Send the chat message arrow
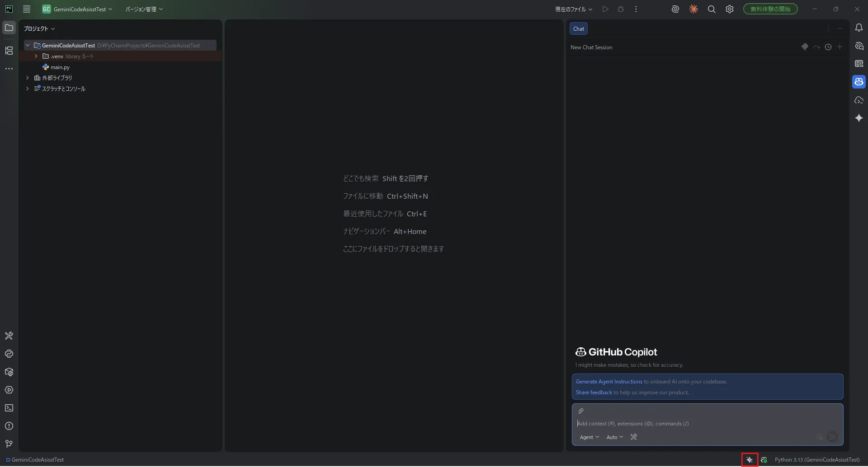 pos(832,437)
